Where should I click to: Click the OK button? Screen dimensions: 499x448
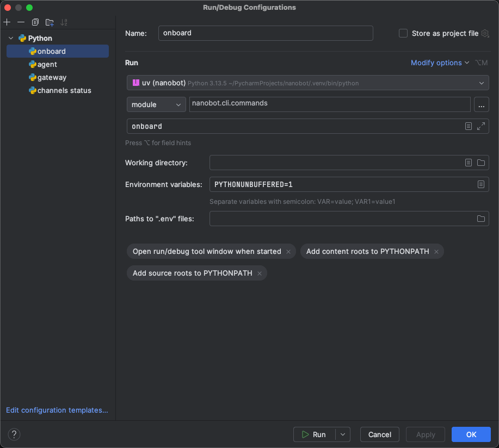pyautogui.click(x=471, y=434)
